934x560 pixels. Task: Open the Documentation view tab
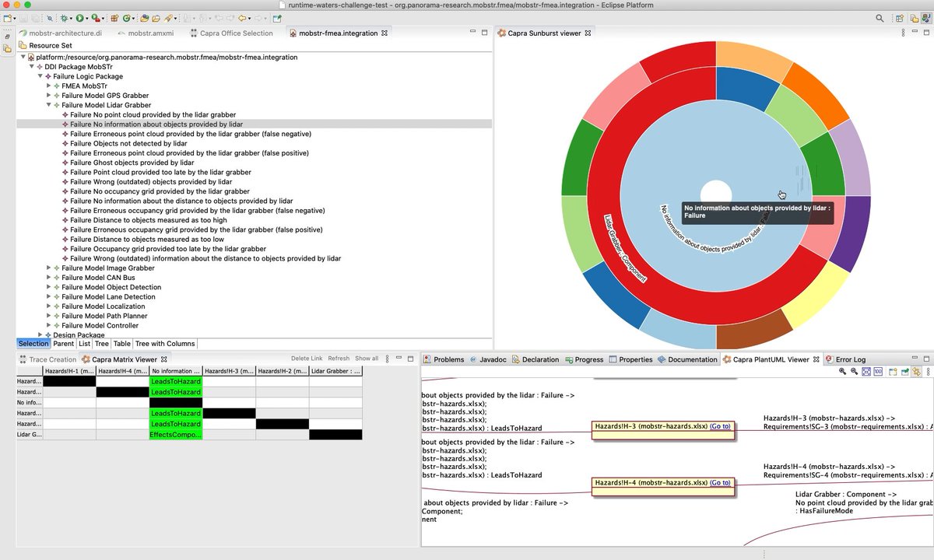click(688, 359)
